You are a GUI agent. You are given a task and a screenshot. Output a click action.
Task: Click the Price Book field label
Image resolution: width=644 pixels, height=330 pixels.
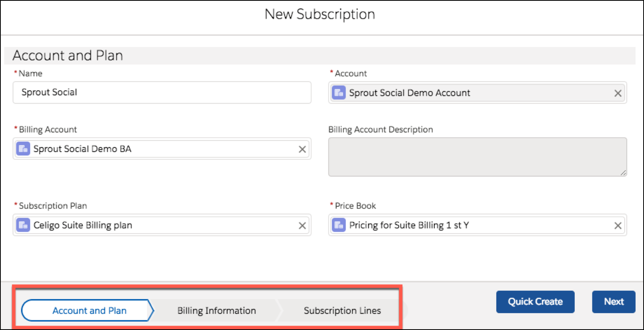click(x=355, y=205)
